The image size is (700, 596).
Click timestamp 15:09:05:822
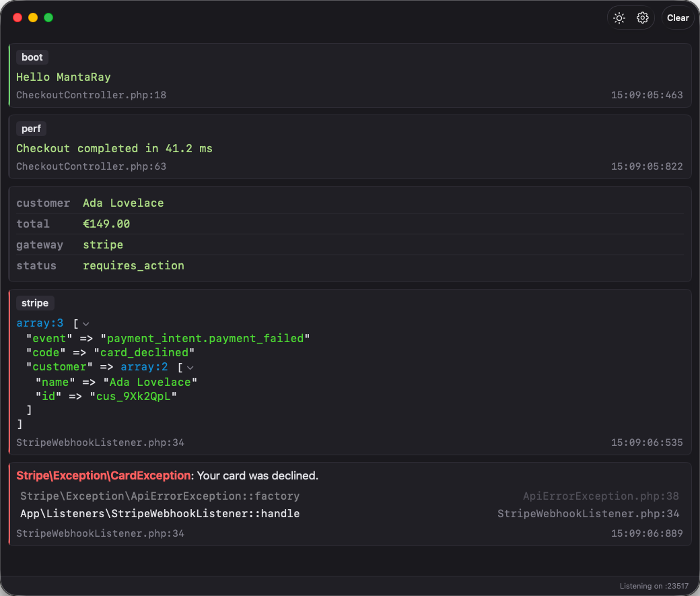pos(647,166)
